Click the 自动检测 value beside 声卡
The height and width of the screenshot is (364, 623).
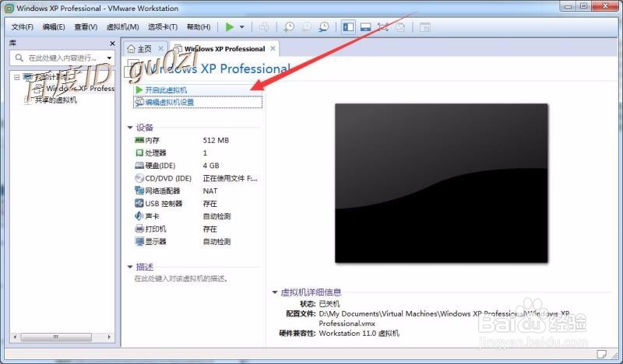216,216
